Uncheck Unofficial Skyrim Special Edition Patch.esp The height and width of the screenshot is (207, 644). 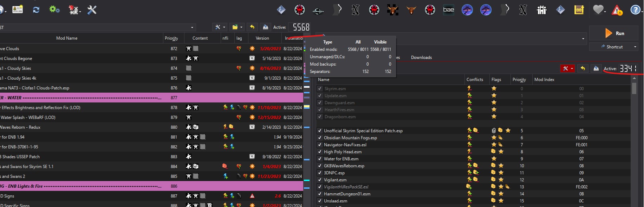pos(320,131)
